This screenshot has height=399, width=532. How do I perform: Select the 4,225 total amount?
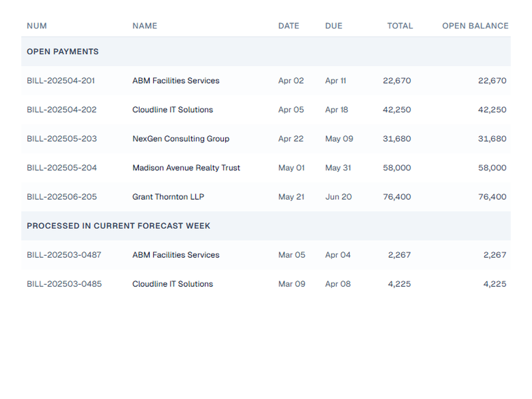point(399,284)
